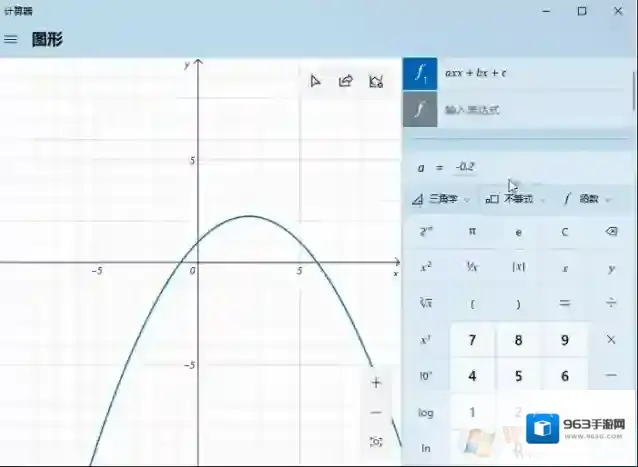Edit the value of variable a
Screen dimensions: 638x467
coord(466,167)
